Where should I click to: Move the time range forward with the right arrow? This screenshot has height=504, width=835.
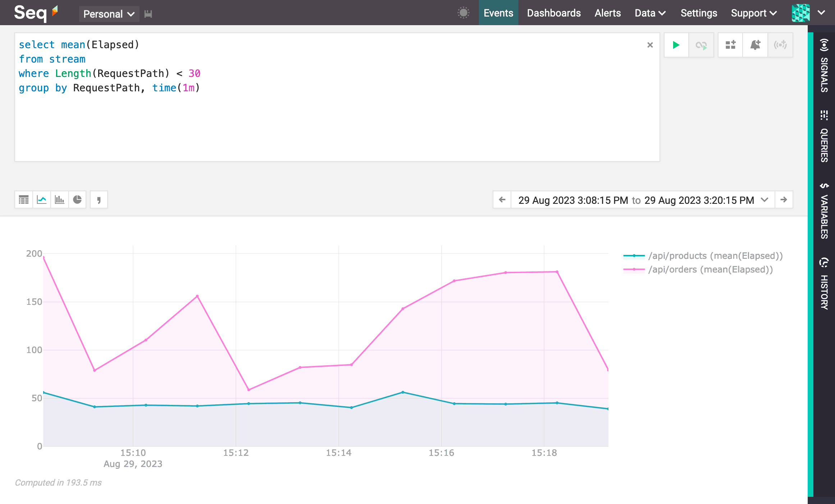(x=784, y=200)
